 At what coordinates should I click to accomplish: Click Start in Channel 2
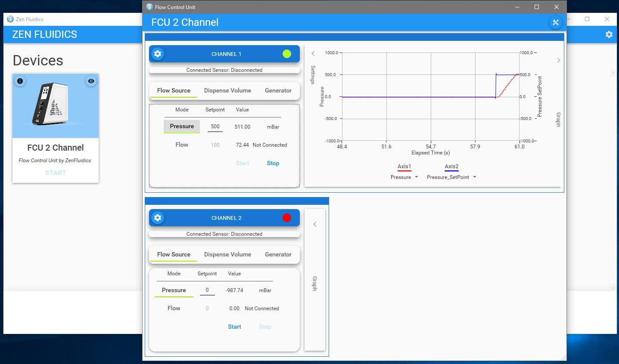tap(234, 327)
